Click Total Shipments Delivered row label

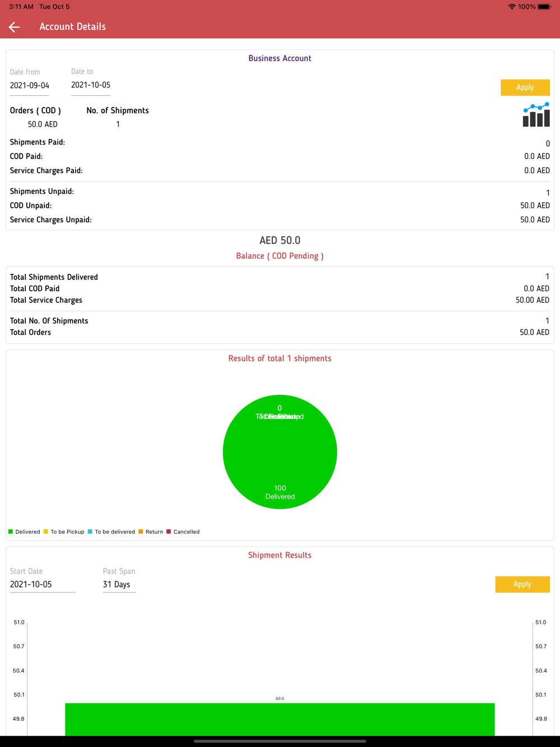54,277
